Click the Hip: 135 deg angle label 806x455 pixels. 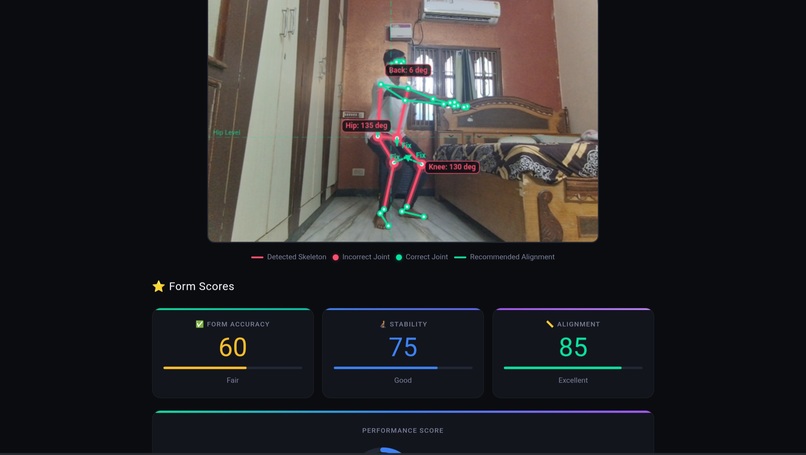[x=366, y=125]
